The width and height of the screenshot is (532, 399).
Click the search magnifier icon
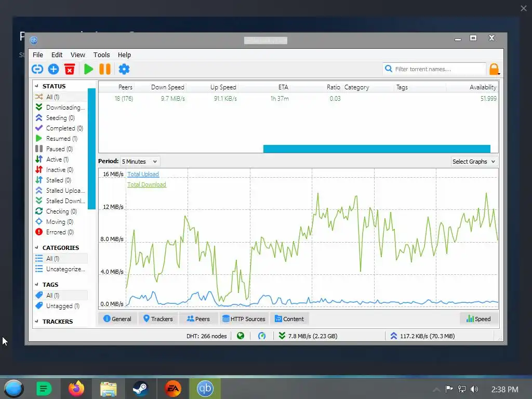(x=389, y=69)
